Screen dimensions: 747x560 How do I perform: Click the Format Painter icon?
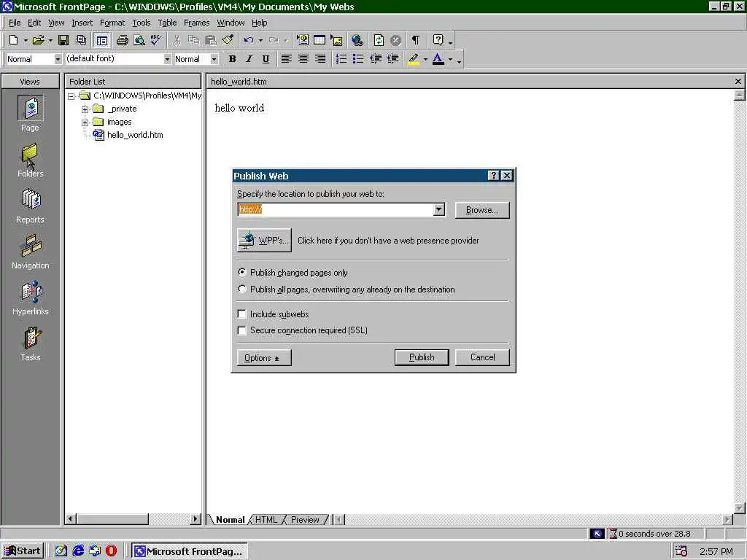pos(228,41)
